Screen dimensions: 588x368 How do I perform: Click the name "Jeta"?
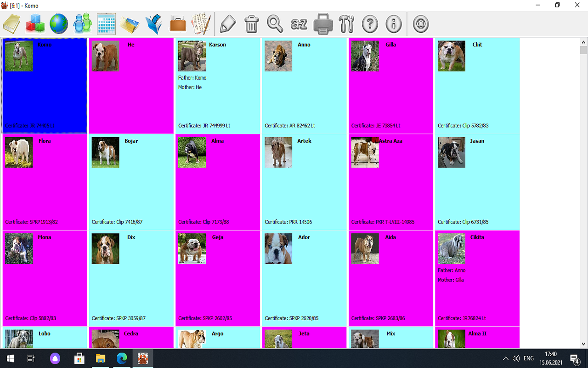pyautogui.click(x=304, y=333)
